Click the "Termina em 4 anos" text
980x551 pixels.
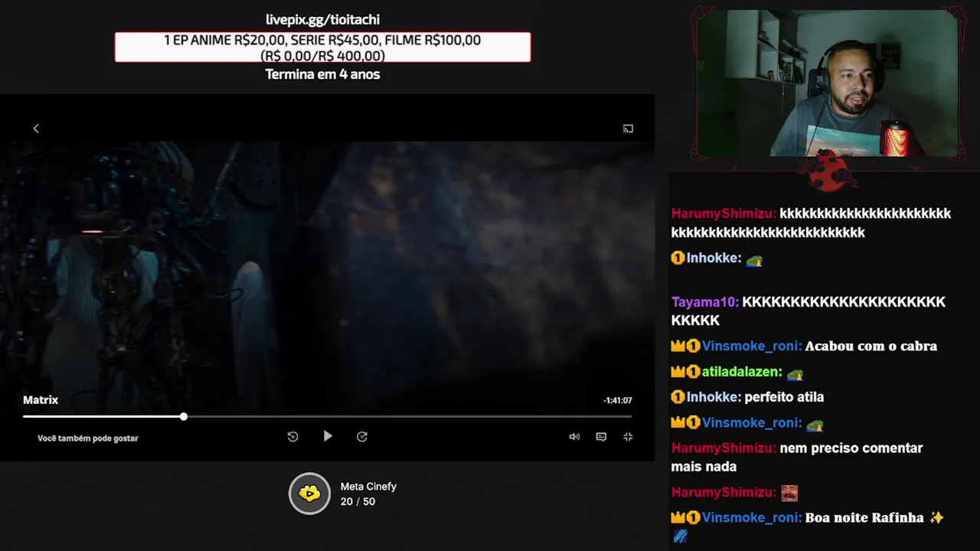pos(322,74)
